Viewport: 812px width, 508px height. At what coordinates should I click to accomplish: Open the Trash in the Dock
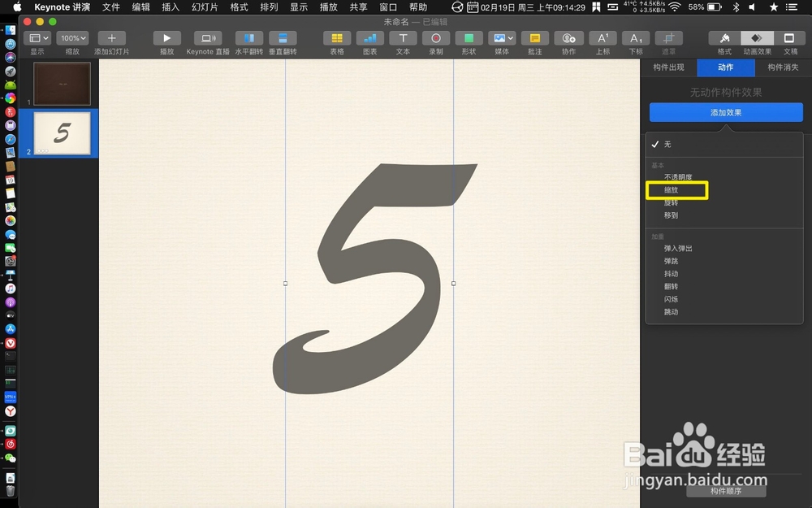pyautogui.click(x=10, y=491)
